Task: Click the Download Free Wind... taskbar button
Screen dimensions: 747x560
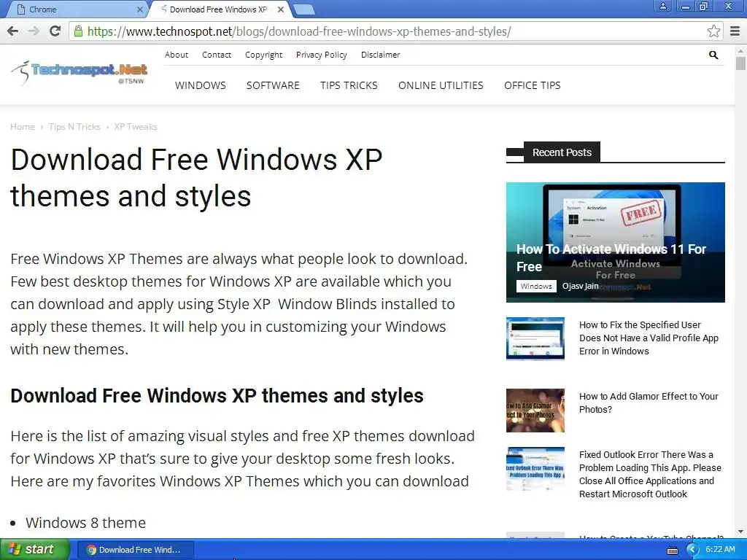Action: click(x=135, y=550)
